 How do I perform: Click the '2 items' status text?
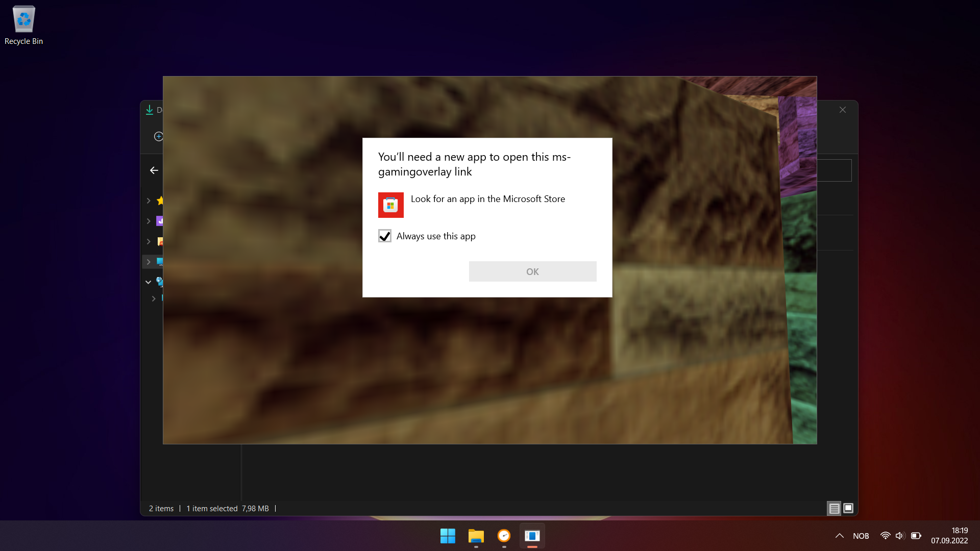161,509
